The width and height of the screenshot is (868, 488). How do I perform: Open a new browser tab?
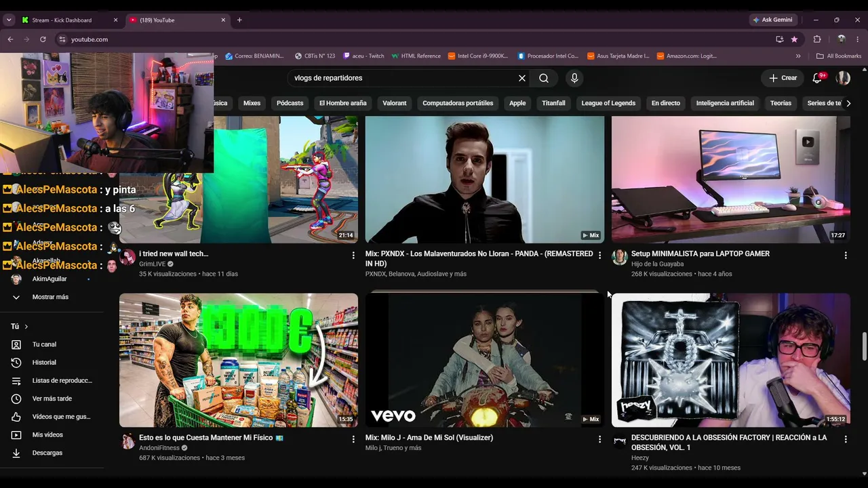click(239, 20)
